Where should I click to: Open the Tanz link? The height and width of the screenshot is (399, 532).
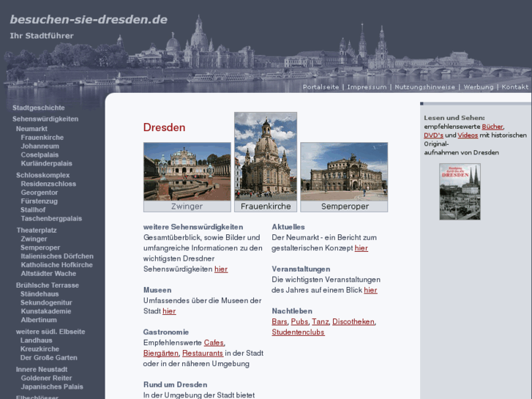(x=321, y=322)
